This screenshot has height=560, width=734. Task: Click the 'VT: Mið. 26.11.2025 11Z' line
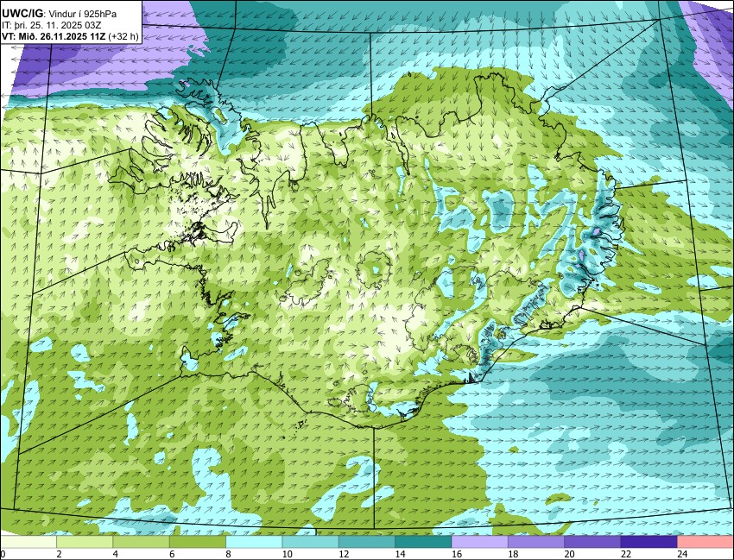pyautogui.click(x=54, y=36)
